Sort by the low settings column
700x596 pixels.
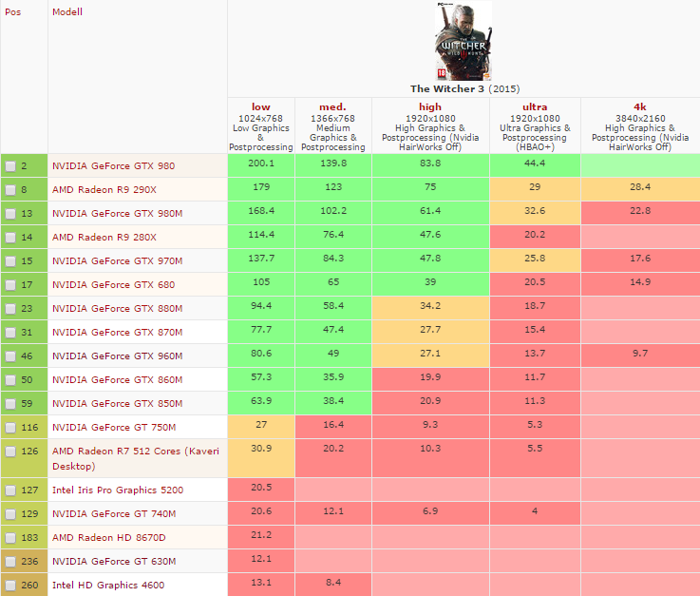pos(260,106)
